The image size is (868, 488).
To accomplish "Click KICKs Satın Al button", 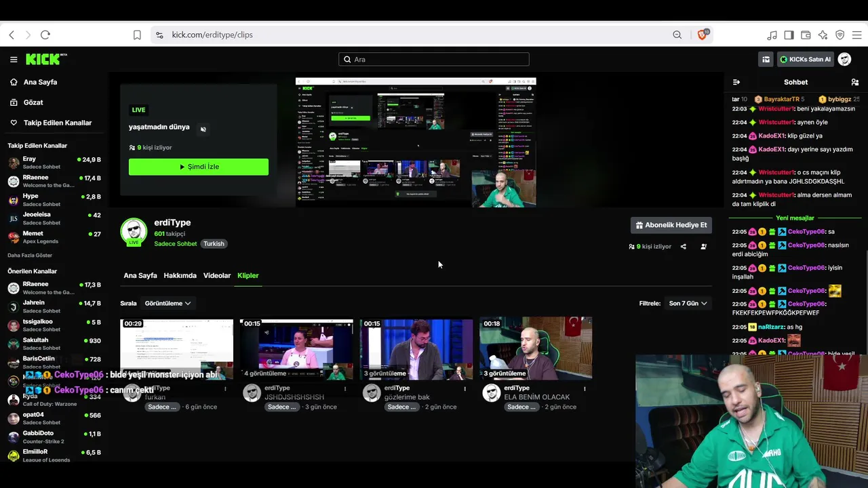I will [x=806, y=60].
